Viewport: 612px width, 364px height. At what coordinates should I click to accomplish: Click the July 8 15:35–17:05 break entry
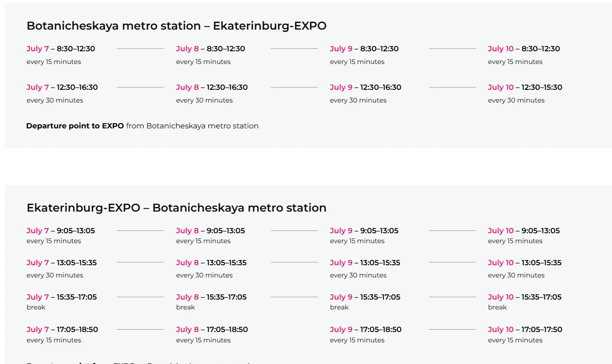(211, 297)
